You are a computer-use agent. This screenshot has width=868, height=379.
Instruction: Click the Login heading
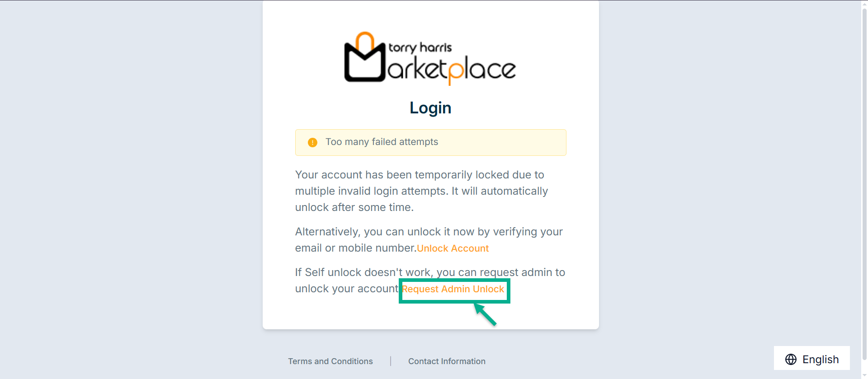[x=430, y=108]
